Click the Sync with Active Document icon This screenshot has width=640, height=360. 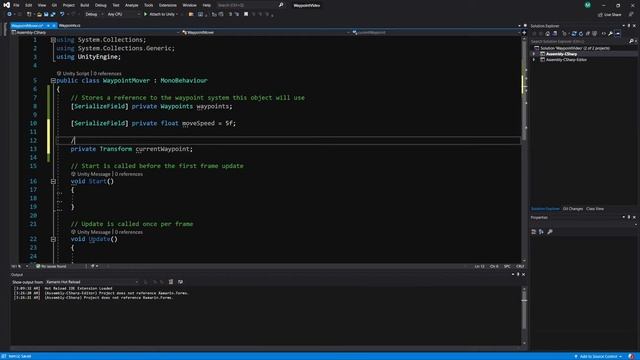574,33
